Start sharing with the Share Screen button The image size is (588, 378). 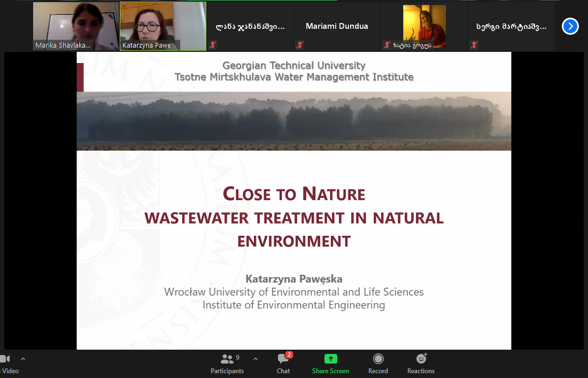click(330, 364)
